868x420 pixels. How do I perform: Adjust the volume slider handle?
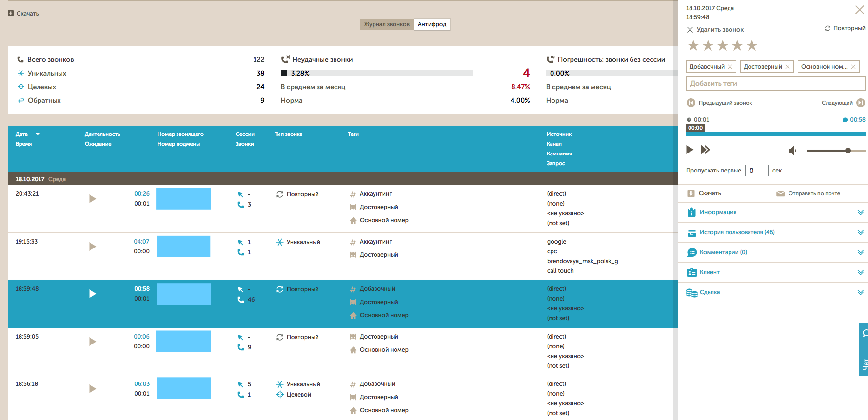pos(848,151)
